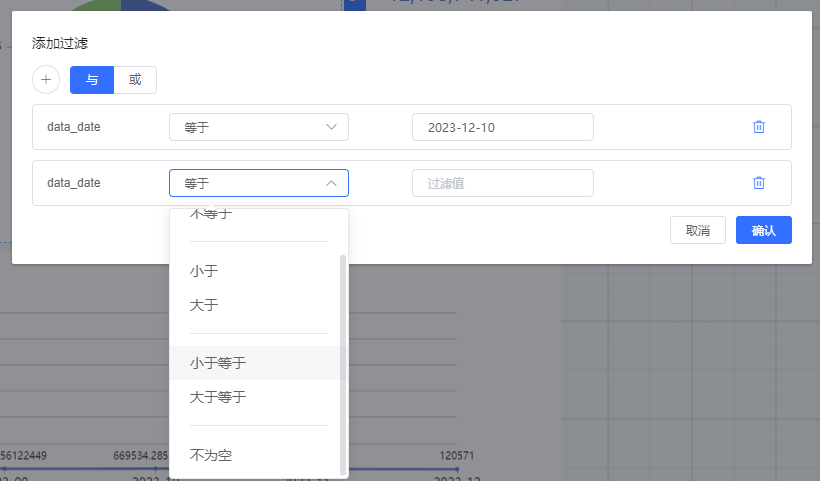Image resolution: width=820 pixels, height=481 pixels.
Task: Add a new filter condition with plus button
Action: tap(46, 80)
